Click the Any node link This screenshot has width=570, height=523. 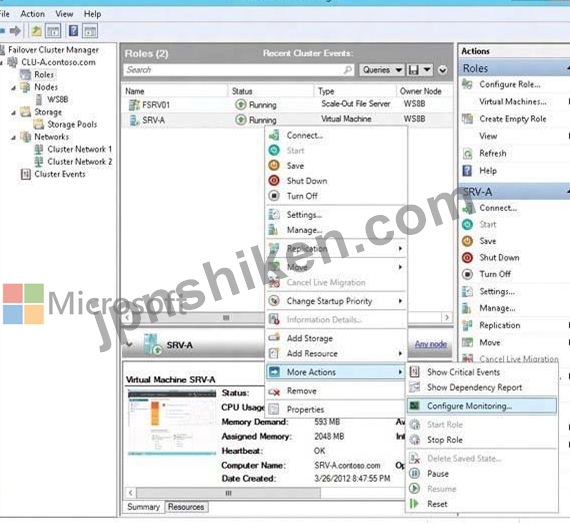click(431, 344)
